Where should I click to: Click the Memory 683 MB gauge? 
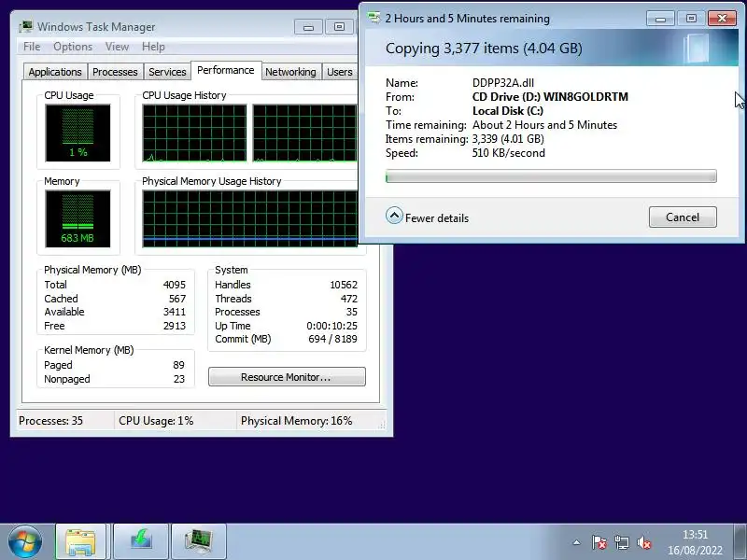click(78, 218)
